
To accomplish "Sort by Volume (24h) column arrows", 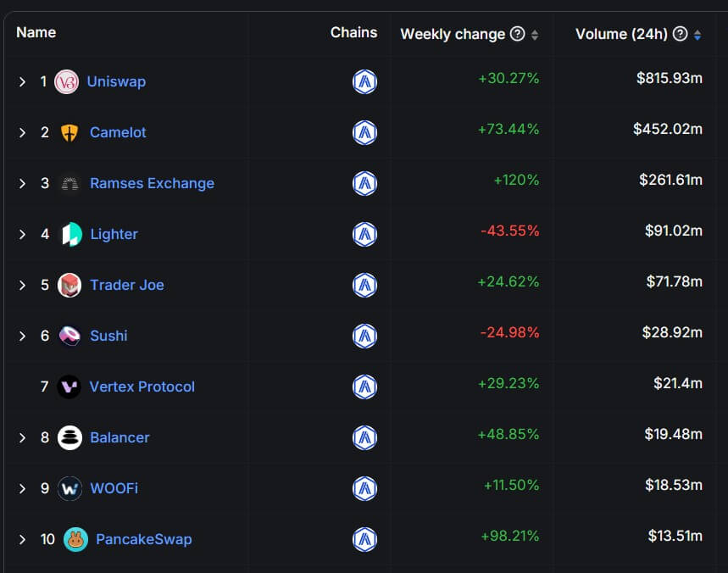I will [697, 35].
